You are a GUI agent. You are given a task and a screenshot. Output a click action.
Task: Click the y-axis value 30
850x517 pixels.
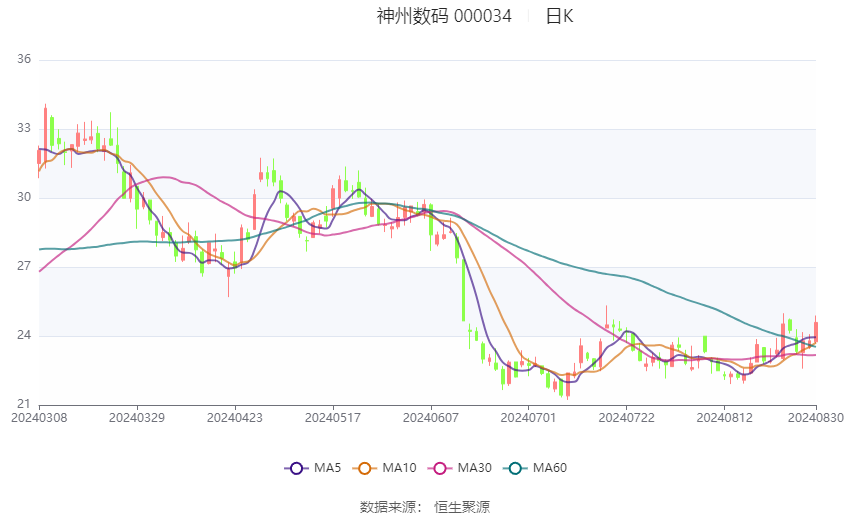point(24,197)
